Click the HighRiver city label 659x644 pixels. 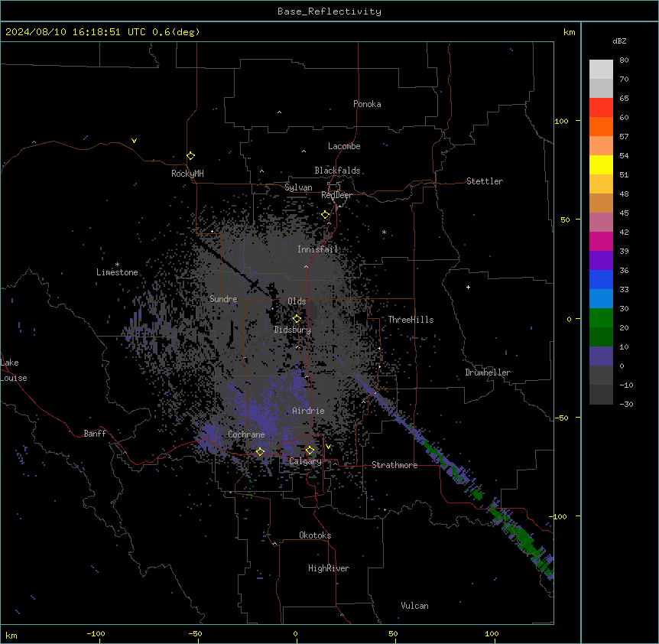(329, 568)
